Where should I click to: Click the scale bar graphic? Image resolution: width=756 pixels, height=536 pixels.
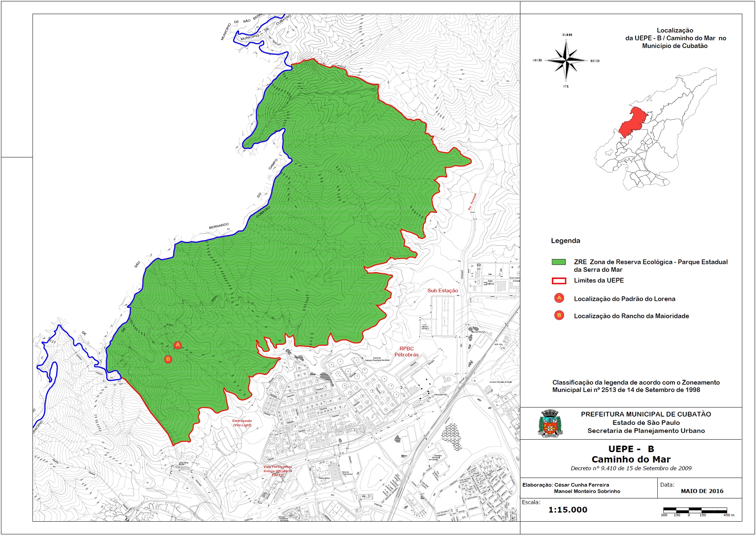pyautogui.click(x=695, y=510)
